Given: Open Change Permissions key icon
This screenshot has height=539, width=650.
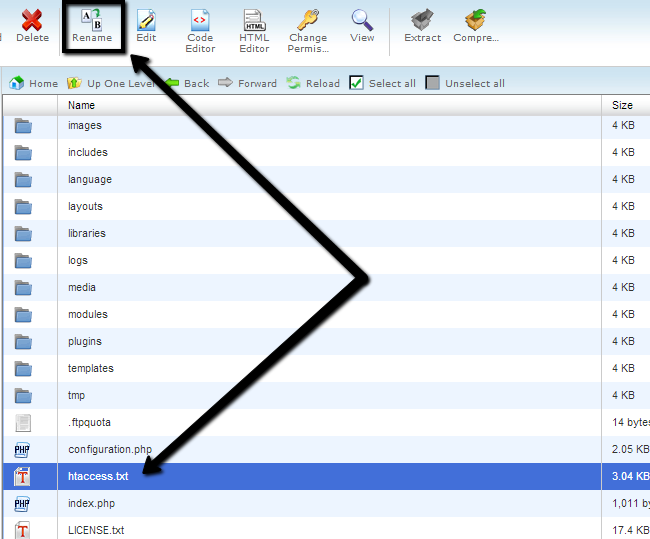Looking at the screenshot, I should click(x=308, y=20).
